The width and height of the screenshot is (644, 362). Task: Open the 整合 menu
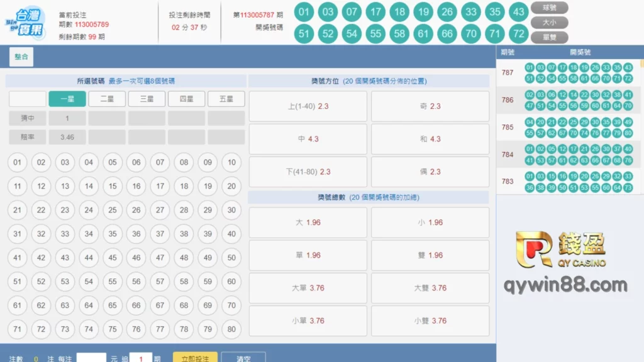[x=20, y=57]
